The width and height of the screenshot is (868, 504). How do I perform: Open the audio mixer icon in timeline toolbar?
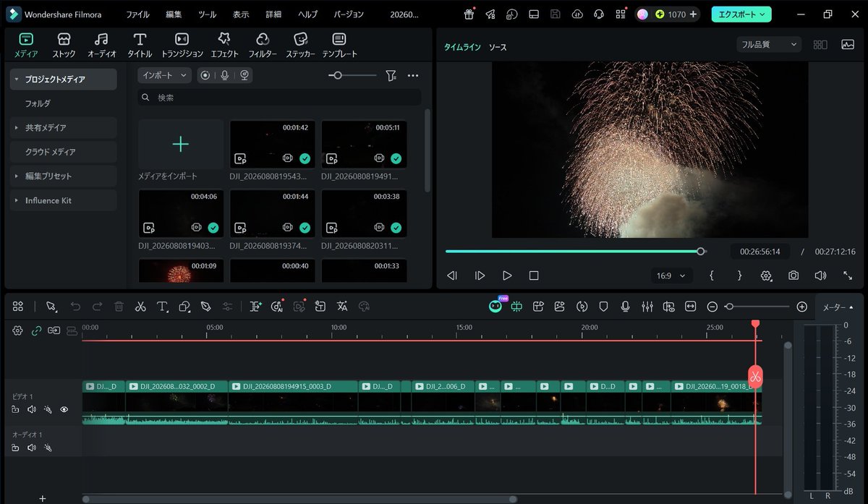click(647, 307)
